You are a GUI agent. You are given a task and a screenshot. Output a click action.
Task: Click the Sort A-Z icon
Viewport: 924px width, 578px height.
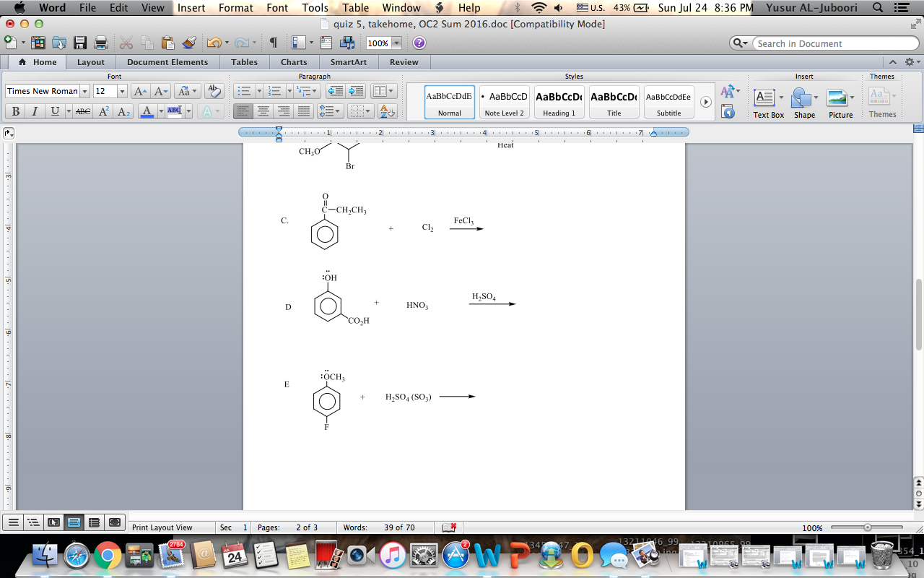(x=388, y=111)
